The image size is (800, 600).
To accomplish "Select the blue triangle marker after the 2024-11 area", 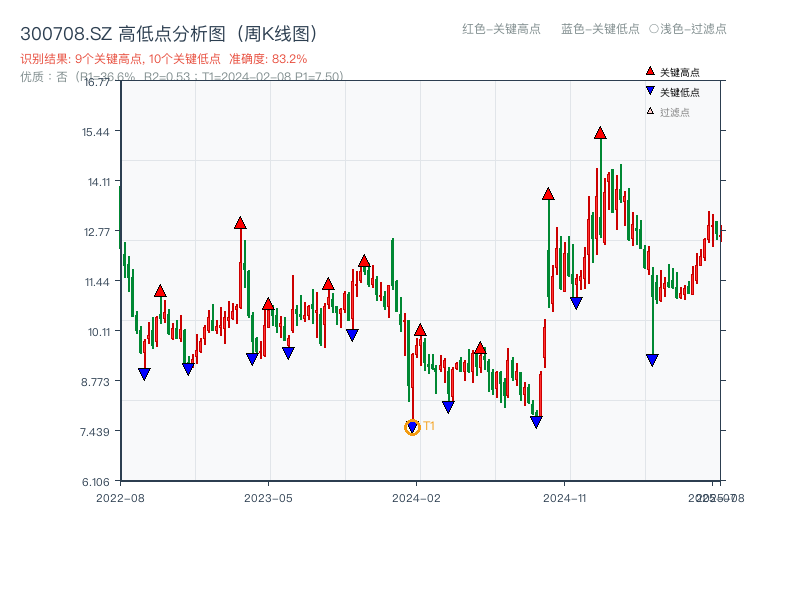I will pos(653,358).
